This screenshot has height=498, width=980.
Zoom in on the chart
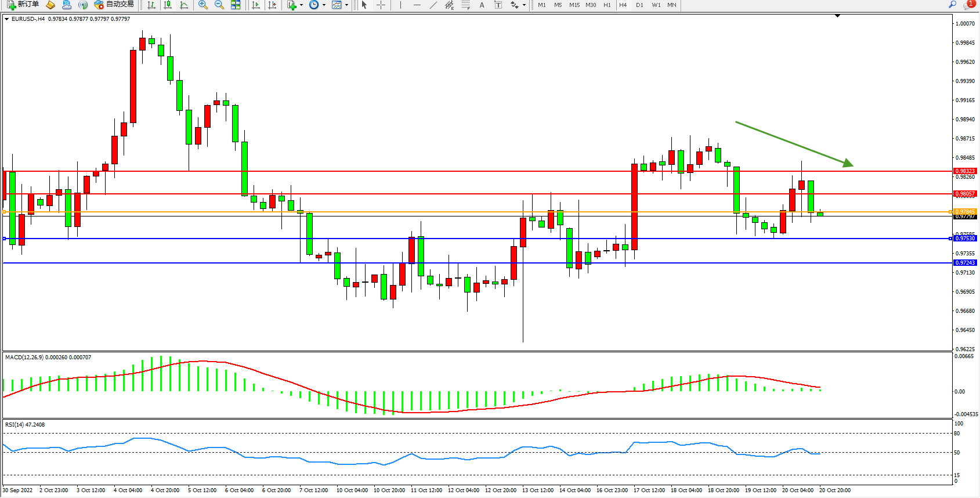pos(203,5)
